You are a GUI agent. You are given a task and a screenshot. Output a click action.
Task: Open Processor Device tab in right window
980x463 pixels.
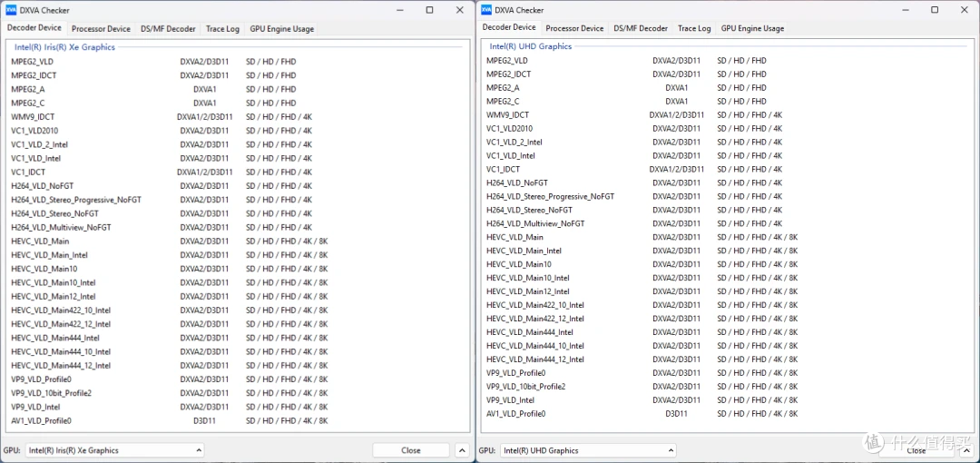(x=574, y=28)
